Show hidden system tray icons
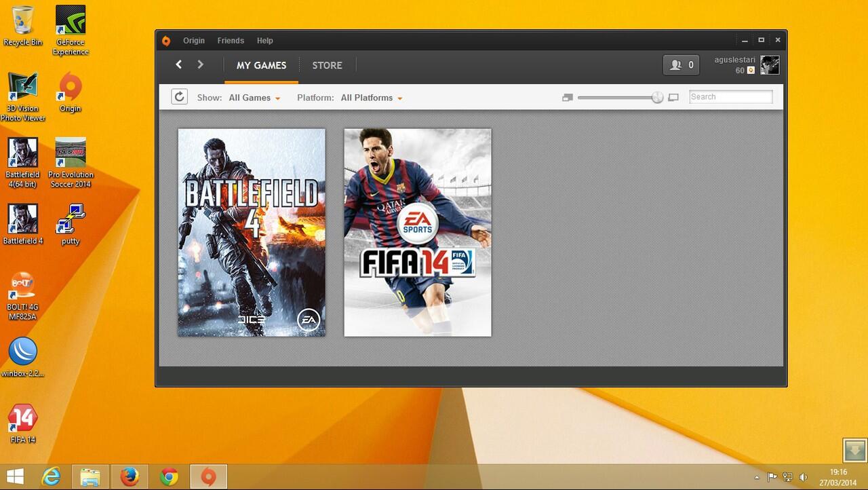This screenshot has height=490, width=868. point(757,478)
